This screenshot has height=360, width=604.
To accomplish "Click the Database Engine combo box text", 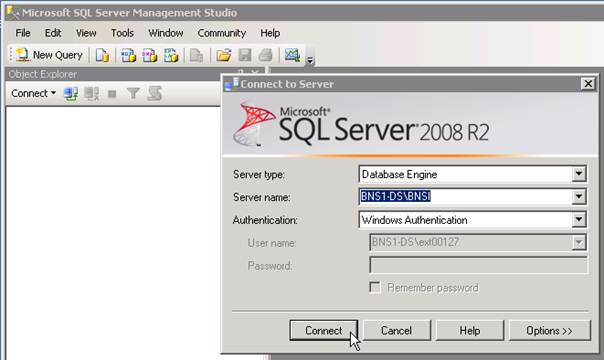I will pos(399,174).
